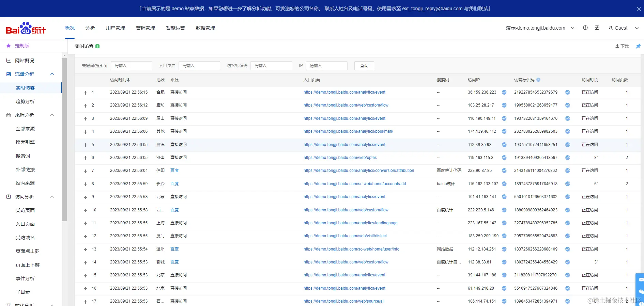Image resolution: width=644 pixels, height=306 pixels.
Task: Click the 来源分析 sidebar icon
Action: coord(9,115)
